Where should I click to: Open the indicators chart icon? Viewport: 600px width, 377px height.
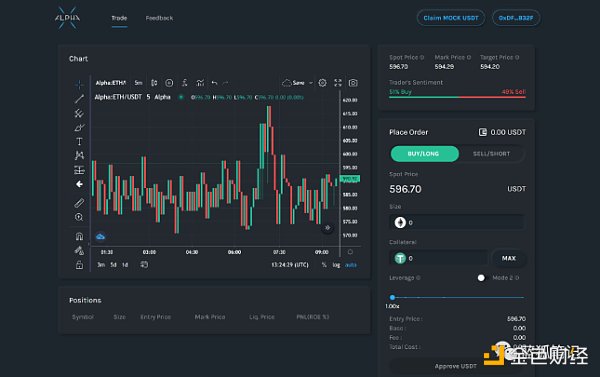(200, 83)
